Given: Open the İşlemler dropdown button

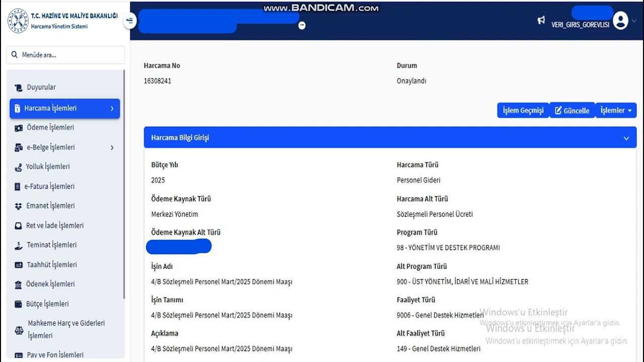Looking at the screenshot, I should click(616, 111).
